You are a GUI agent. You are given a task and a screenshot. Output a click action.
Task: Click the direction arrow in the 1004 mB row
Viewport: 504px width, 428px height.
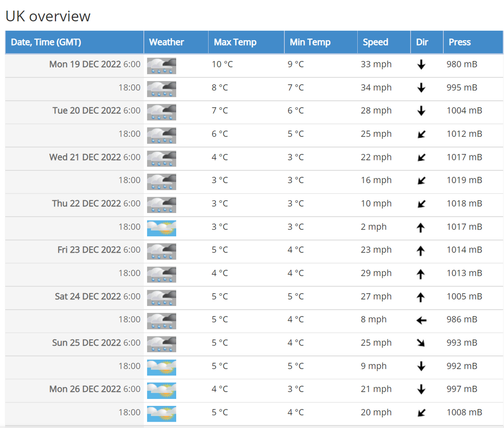pos(421,111)
